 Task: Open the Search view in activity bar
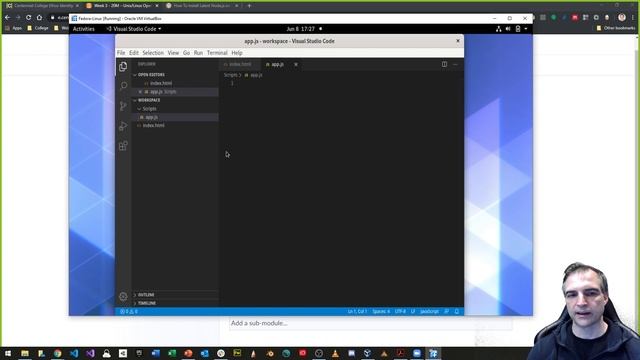(x=123, y=86)
